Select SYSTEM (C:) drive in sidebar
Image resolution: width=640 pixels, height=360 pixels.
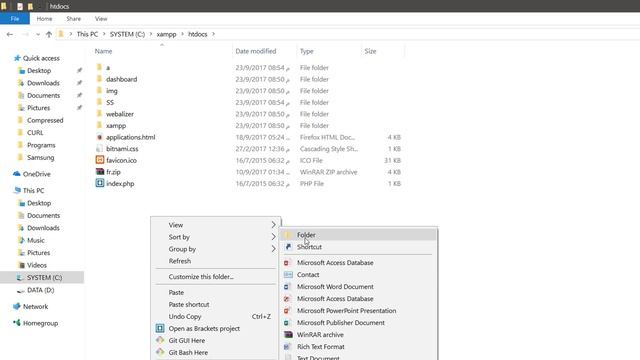(42, 278)
